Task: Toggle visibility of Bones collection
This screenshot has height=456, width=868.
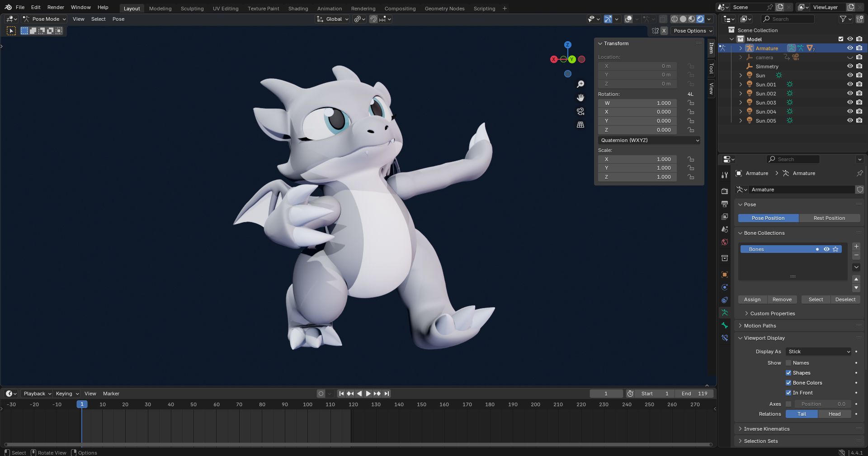Action: (x=826, y=249)
